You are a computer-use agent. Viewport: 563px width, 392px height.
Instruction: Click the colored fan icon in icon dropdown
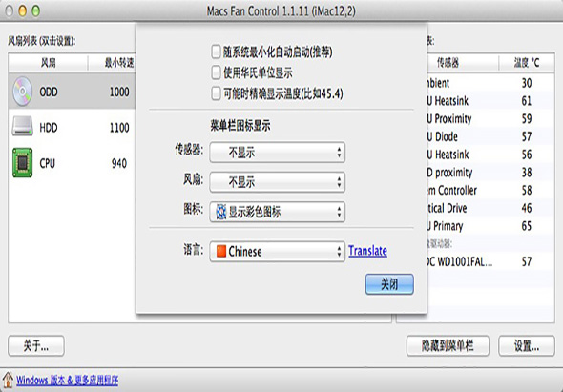click(221, 212)
